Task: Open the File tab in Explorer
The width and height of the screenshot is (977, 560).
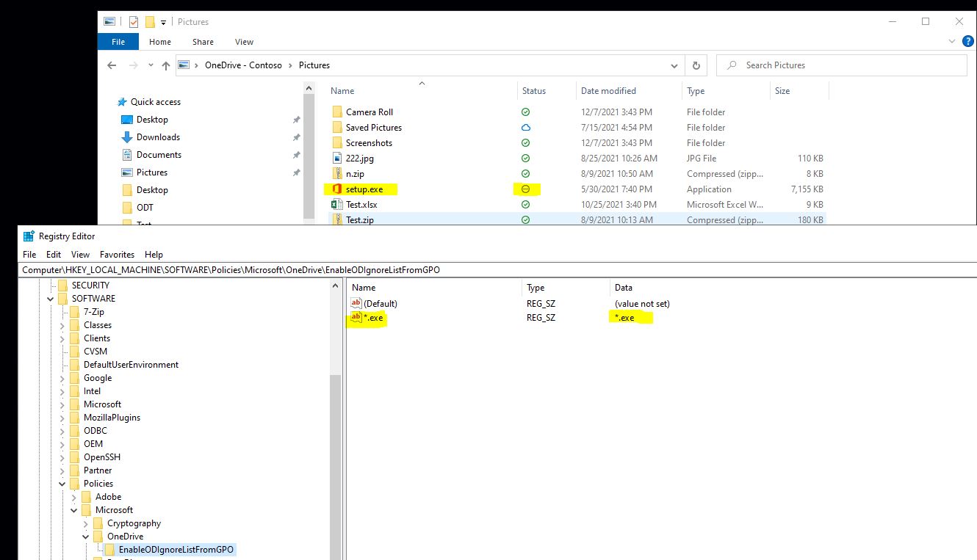Action: click(x=118, y=42)
